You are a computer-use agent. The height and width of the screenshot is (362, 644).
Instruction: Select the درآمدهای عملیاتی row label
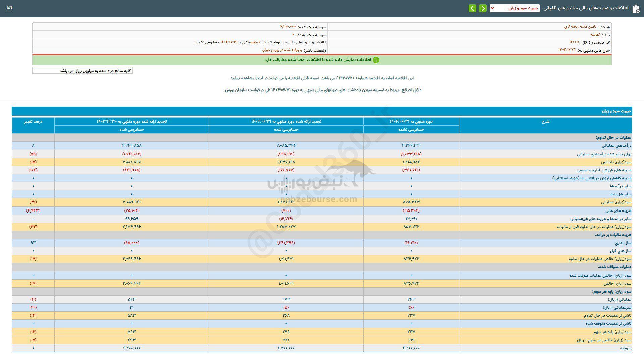coord(616,146)
